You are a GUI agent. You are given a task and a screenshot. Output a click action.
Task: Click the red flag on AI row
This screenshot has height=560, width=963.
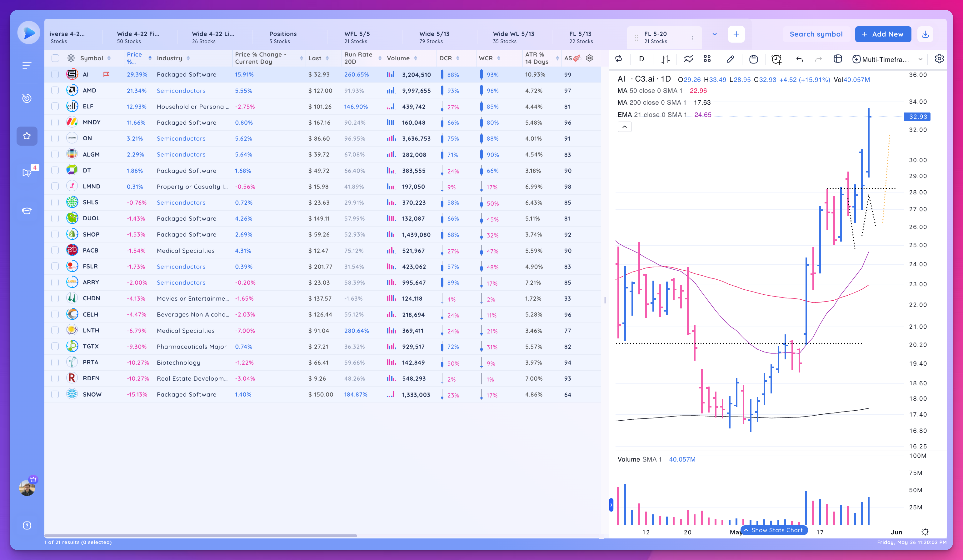106,75
